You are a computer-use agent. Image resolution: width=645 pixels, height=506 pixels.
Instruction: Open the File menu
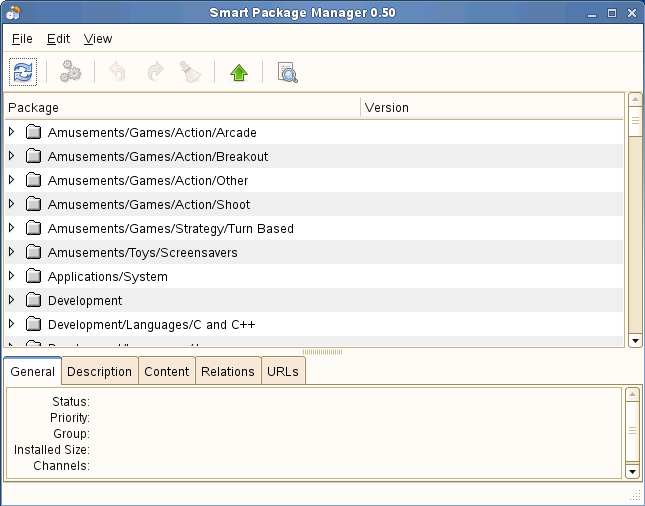tap(22, 39)
